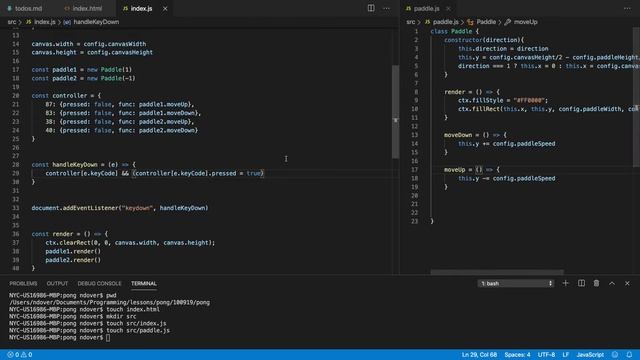Open the Debug Console tab
The width and height of the screenshot is (640, 360).
[99, 283]
